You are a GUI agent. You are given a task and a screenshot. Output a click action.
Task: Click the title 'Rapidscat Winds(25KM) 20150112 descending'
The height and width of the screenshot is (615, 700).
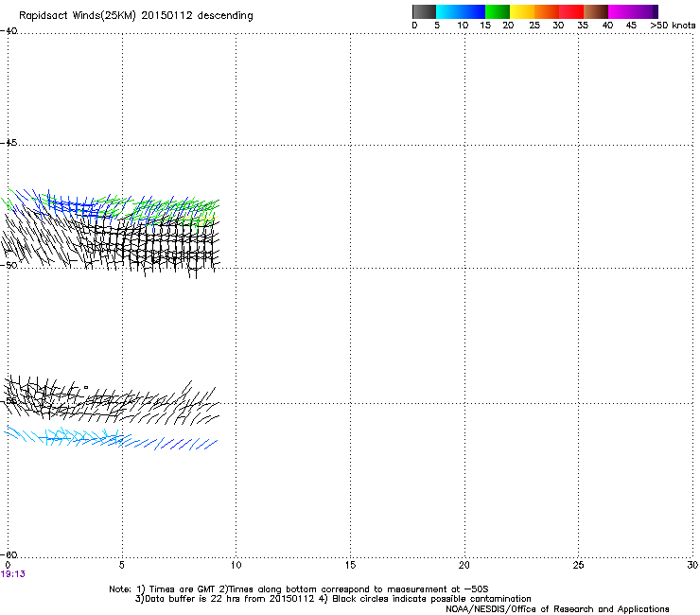(x=136, y=16)
